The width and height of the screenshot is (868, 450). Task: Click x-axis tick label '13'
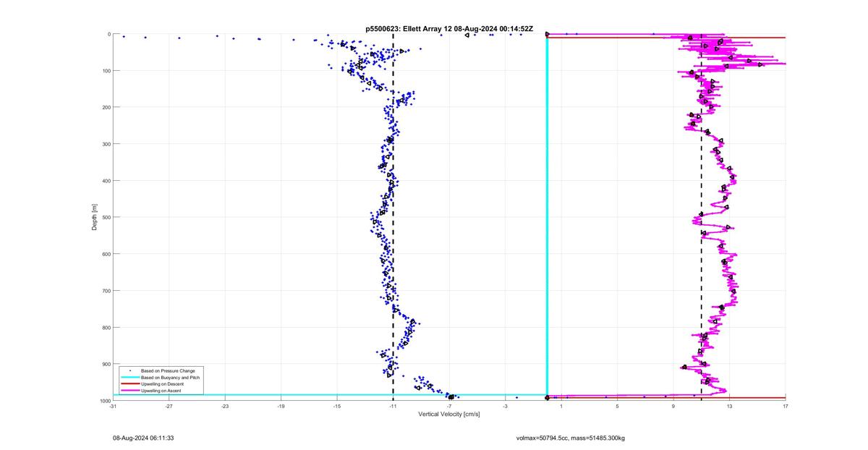pos(729,406)
